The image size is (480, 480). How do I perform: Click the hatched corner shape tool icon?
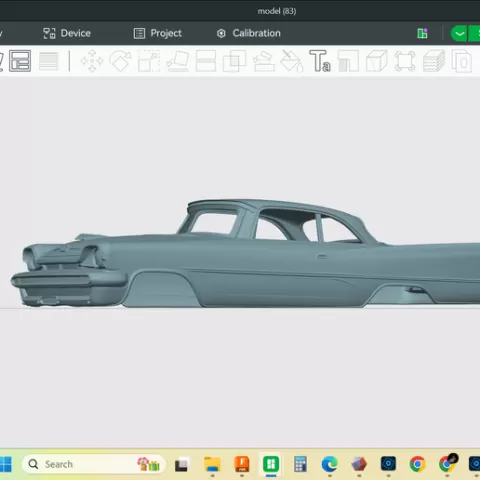tap(348, 61)
